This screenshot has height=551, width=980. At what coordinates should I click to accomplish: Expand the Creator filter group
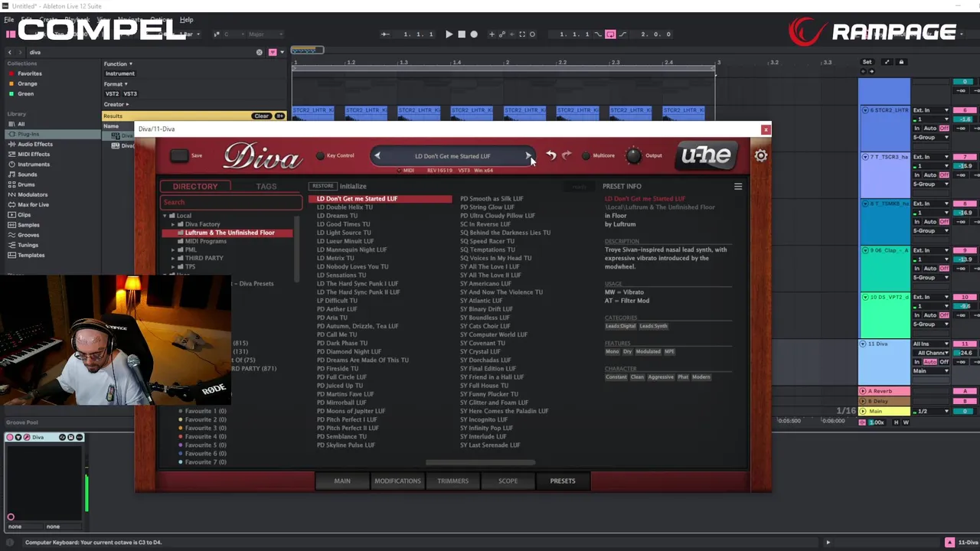click(x=116, y=104)
